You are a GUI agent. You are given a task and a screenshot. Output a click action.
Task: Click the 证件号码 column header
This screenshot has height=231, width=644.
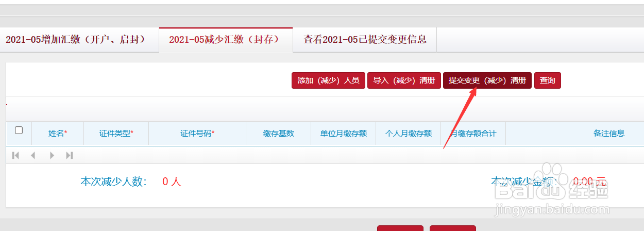[197, 134]
